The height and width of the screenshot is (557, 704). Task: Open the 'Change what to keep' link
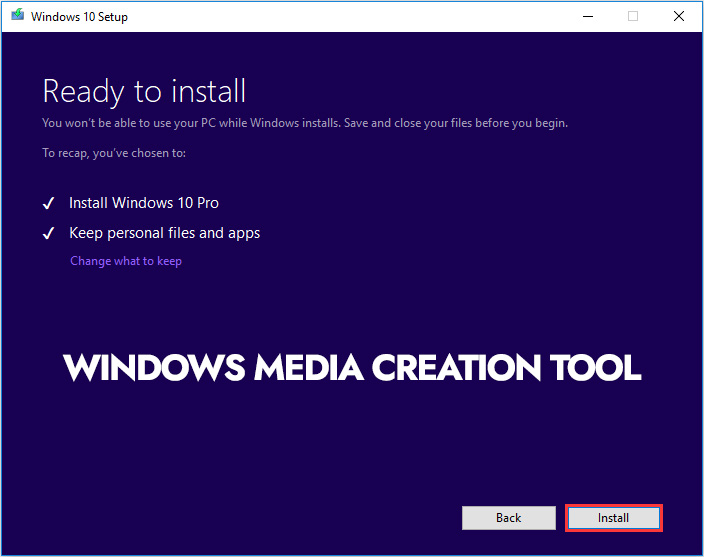126,261
